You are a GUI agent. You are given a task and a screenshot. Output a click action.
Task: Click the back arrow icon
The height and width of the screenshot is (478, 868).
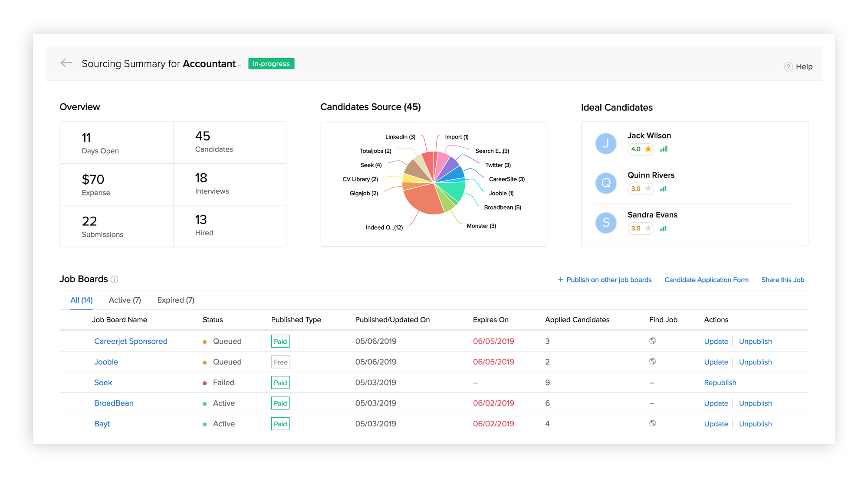66,63
